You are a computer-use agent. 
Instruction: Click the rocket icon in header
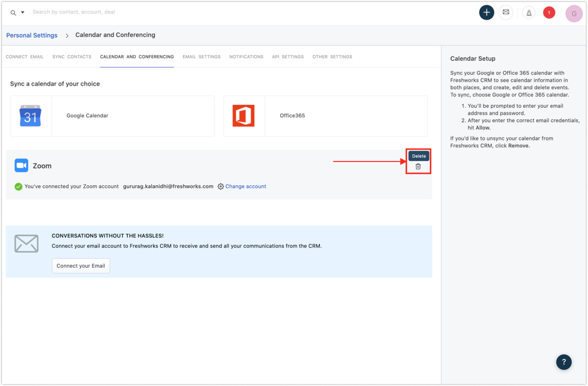[x=529, y=13]
